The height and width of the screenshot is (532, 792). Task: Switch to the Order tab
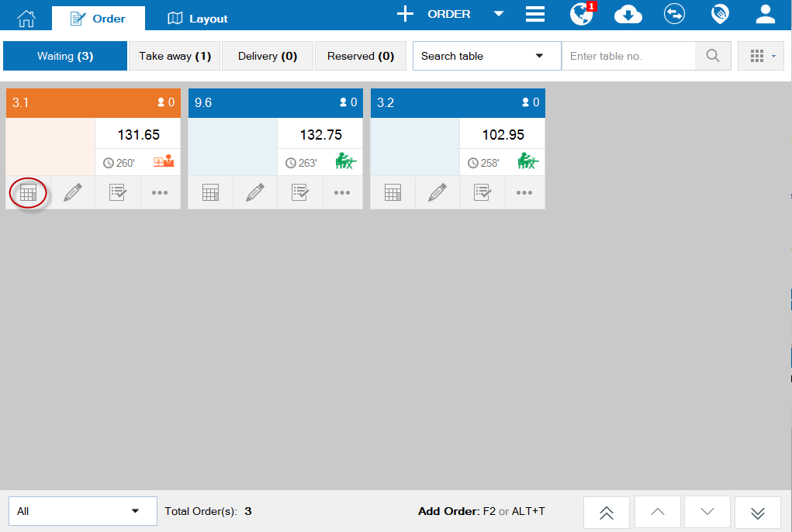[98, 19]
